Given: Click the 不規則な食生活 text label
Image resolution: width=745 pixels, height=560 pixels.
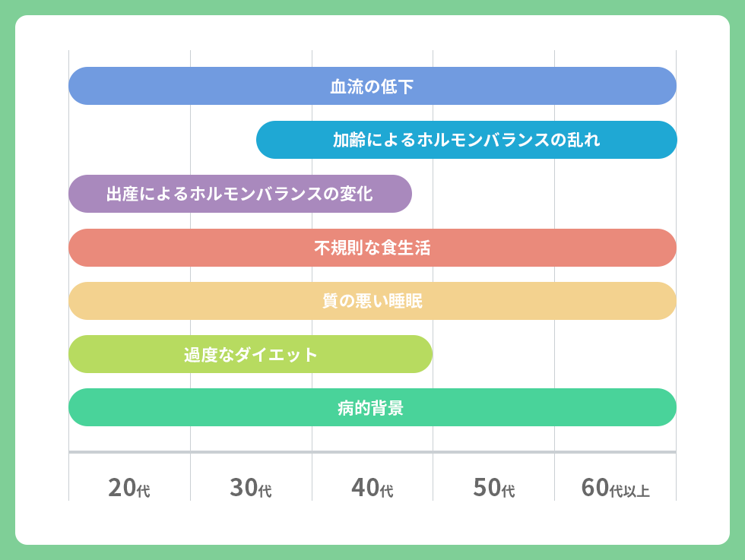Looking at the screenshot, I should (372, 248).
